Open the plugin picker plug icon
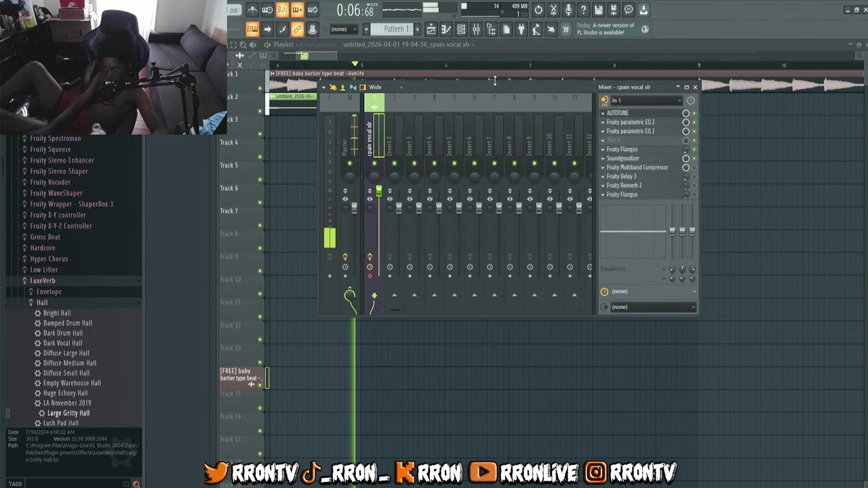 click(x=521, y=29)
